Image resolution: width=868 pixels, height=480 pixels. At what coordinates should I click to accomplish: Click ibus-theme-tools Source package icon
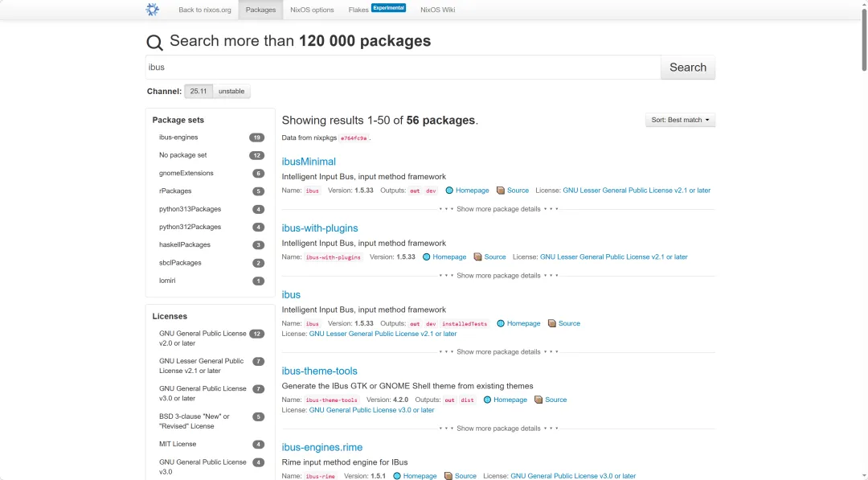pos(538,400)
